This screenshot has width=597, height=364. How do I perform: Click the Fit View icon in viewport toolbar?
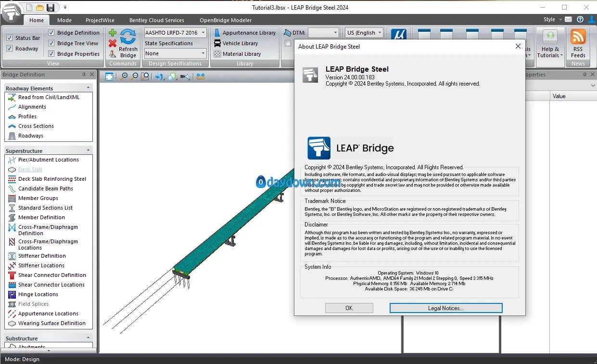click(x=109, y=76)
